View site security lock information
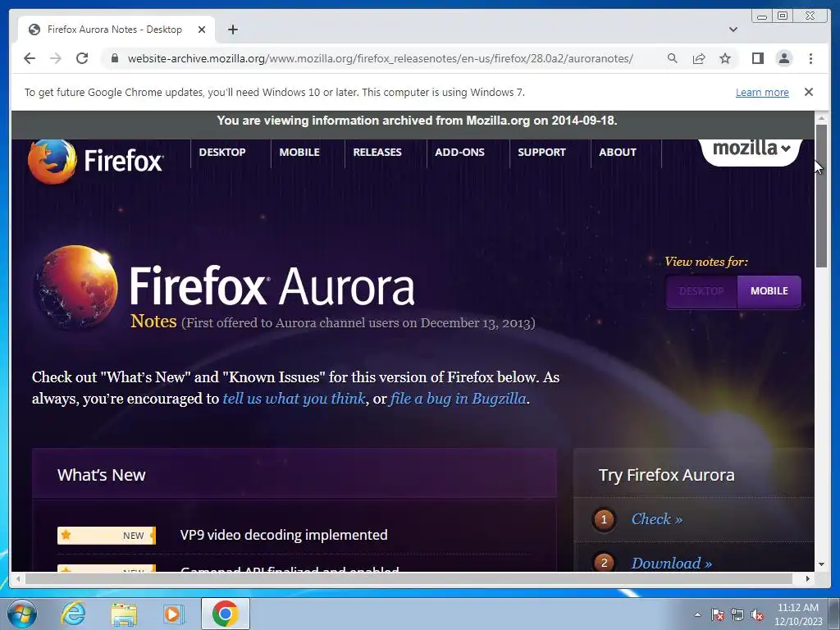The height and width of the screenshot is (630, 840). click(114, 58)
